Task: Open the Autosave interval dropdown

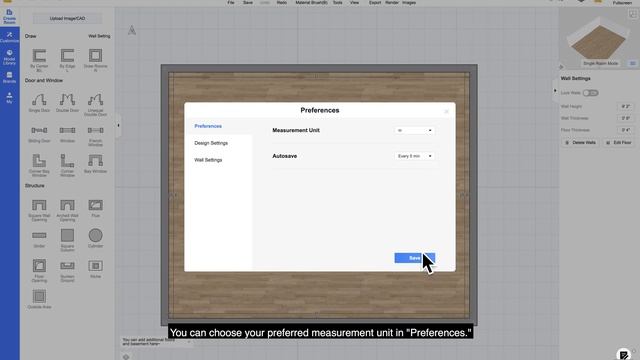Action: (x=414, y=156)
